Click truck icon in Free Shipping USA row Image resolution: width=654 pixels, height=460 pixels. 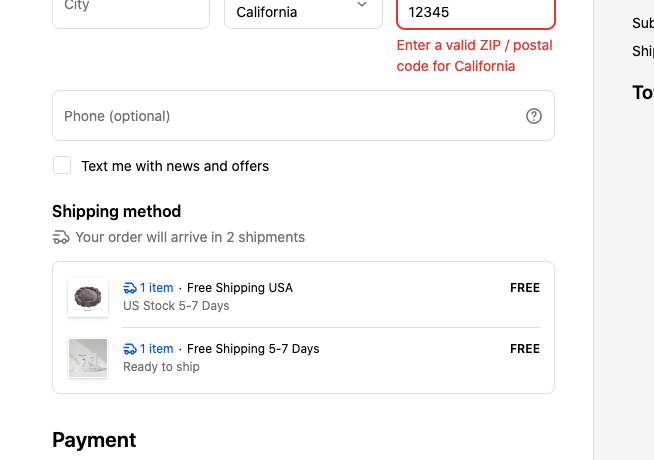tap(130, 288)
